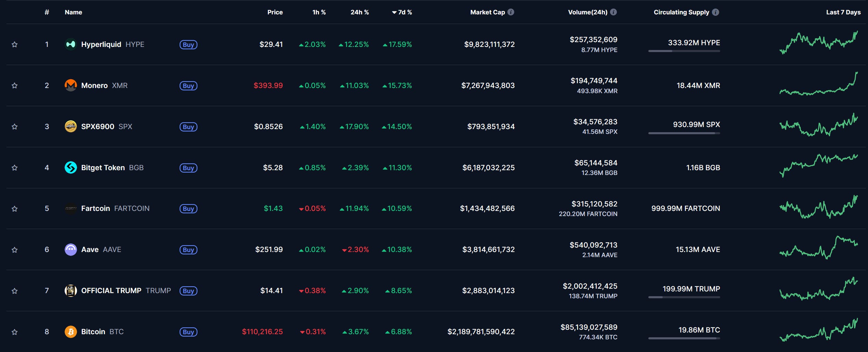This screenshot has height=352, width=868.
Task: Open Monero 7-day sparkline chart
Action: 819,84
